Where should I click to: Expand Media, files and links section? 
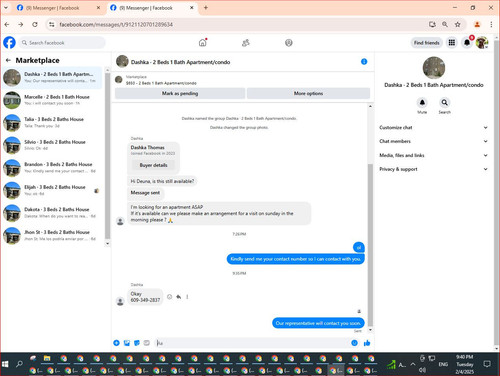[x=433, y=155]
